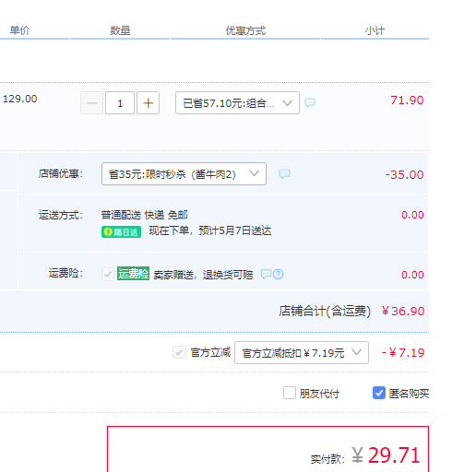Image resolution: width=476 pixels, height=472 pixels.
Task: Expand the 省35元 限时秒杀 dropdown
Action: 184,174
